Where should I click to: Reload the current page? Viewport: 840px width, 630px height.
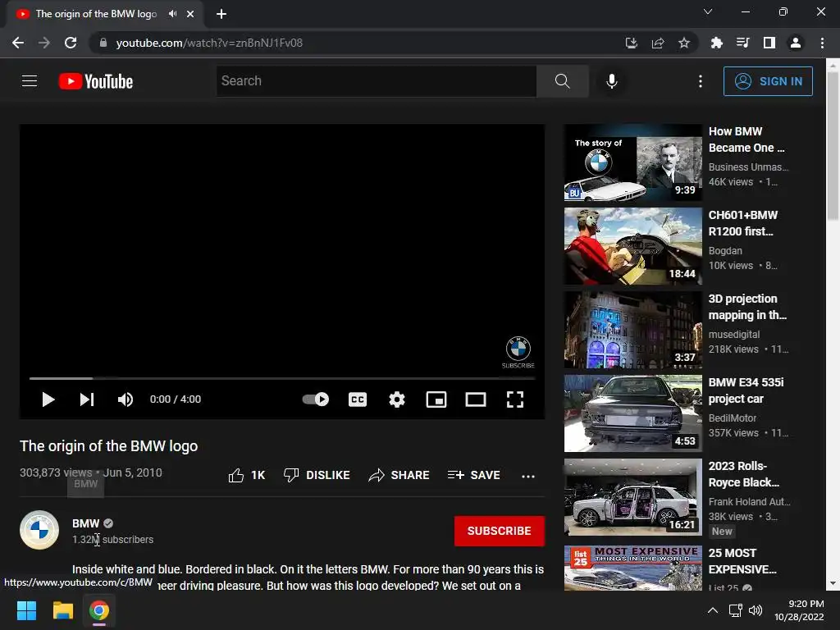click(71, 43)
